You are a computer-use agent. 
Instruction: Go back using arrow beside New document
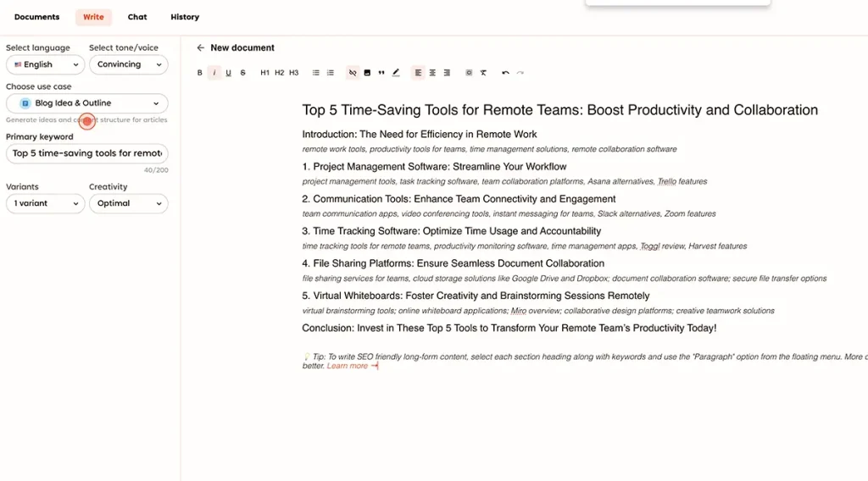point(200,47)
